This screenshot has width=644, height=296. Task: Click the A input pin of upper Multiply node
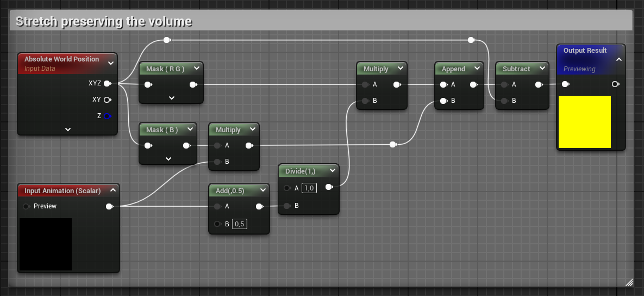coord(365,85)
